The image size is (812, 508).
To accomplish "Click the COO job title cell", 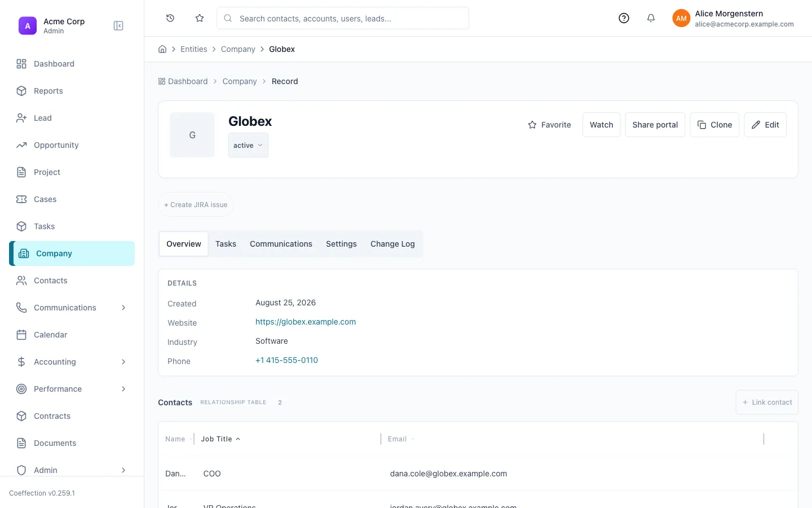I will tap(212, 474).
